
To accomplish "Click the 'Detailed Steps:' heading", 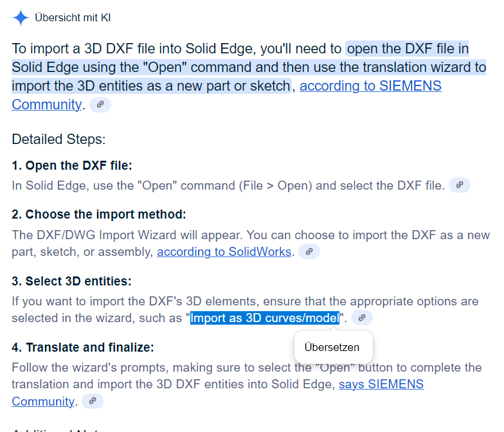I will (x=59, y=139).
